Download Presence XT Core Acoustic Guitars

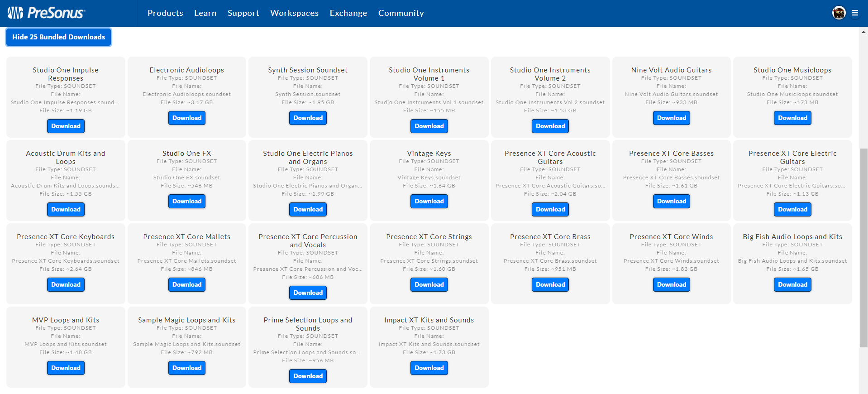[x=550, y=209]
